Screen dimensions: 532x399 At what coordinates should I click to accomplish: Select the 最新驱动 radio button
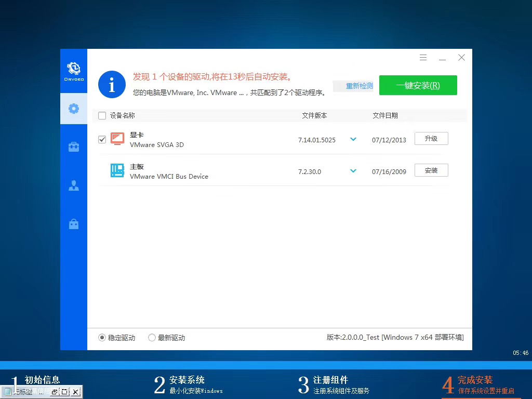152,337
